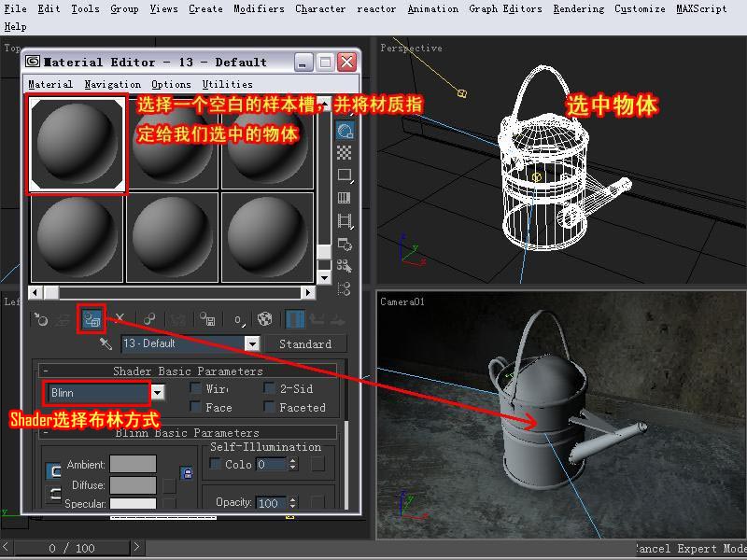Screen dimensions: 747x560
Task: Open the Help menu
Action: pos(15,27)
